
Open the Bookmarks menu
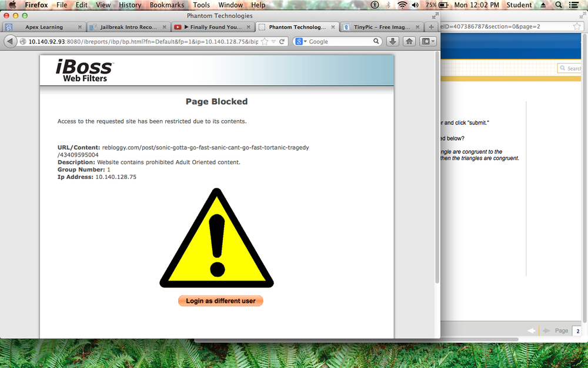tap(167, 5)
